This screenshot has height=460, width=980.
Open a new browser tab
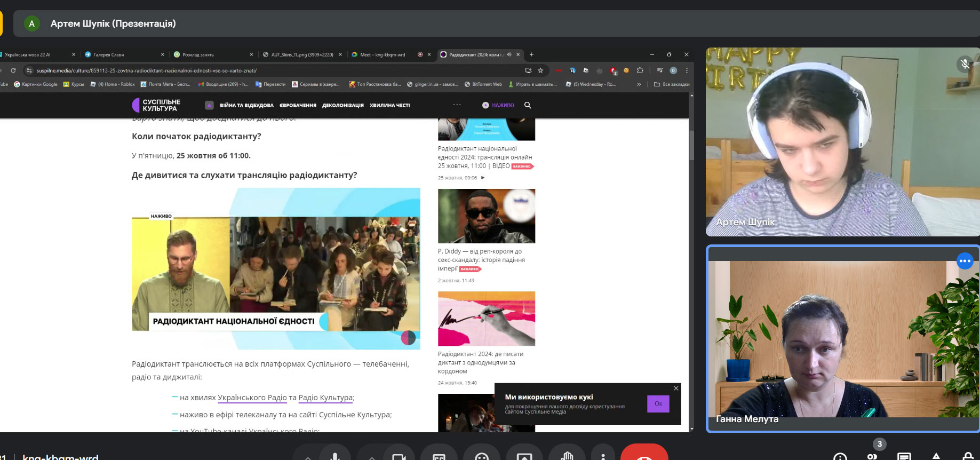pyautogui.click(x=531, y=54)
